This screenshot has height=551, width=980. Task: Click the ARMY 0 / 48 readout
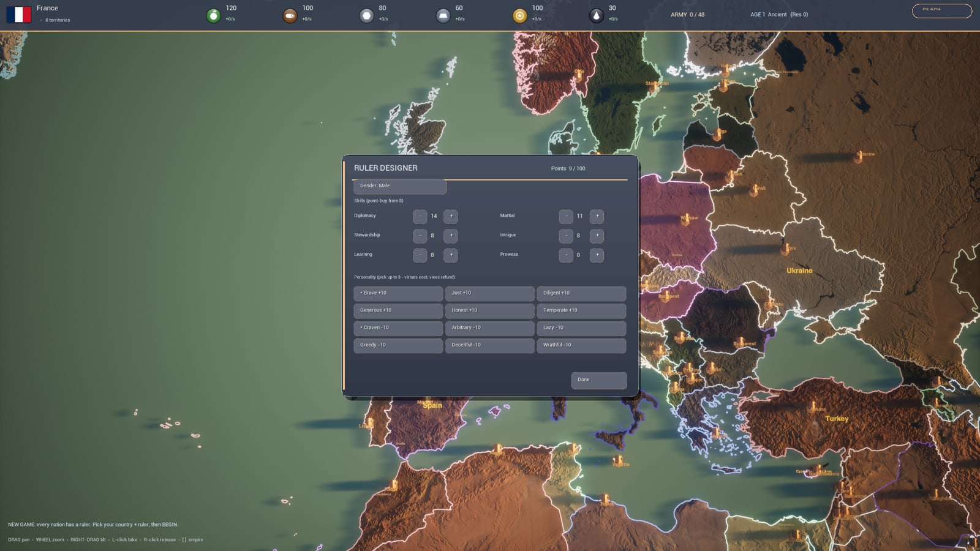point(687,15)
